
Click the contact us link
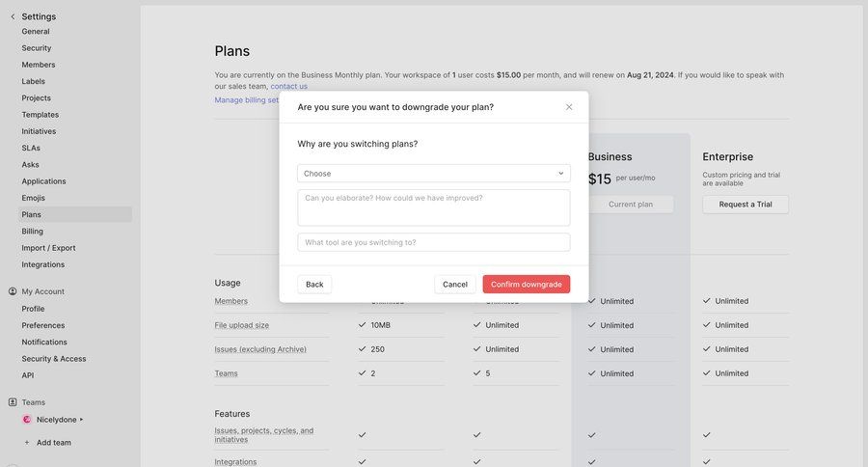point(288,87)
